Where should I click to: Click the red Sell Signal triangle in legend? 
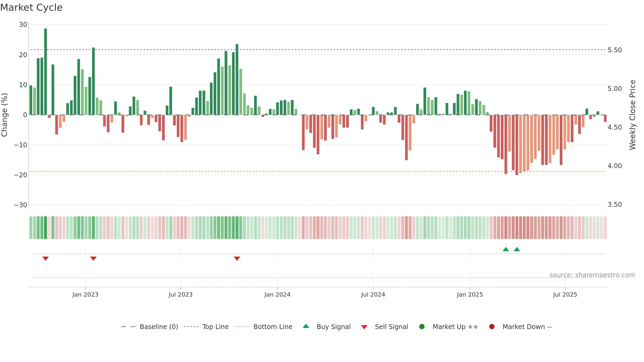(364, 327)
